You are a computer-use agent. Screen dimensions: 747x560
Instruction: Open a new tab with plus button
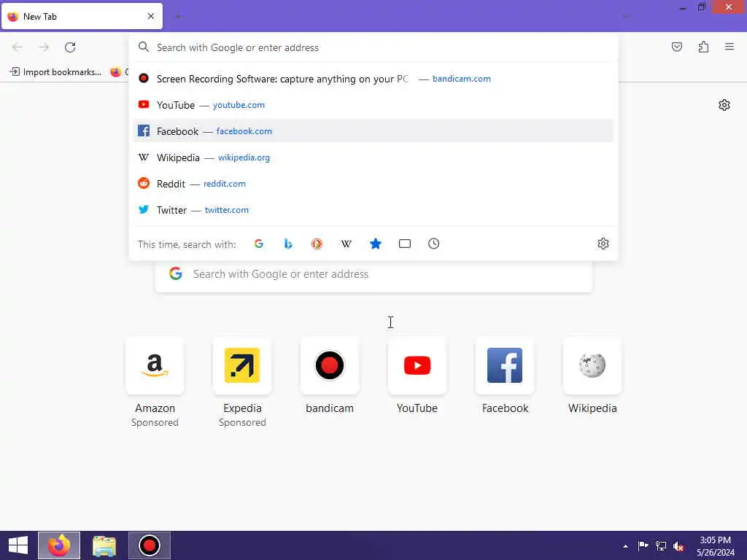click(178, 16)
